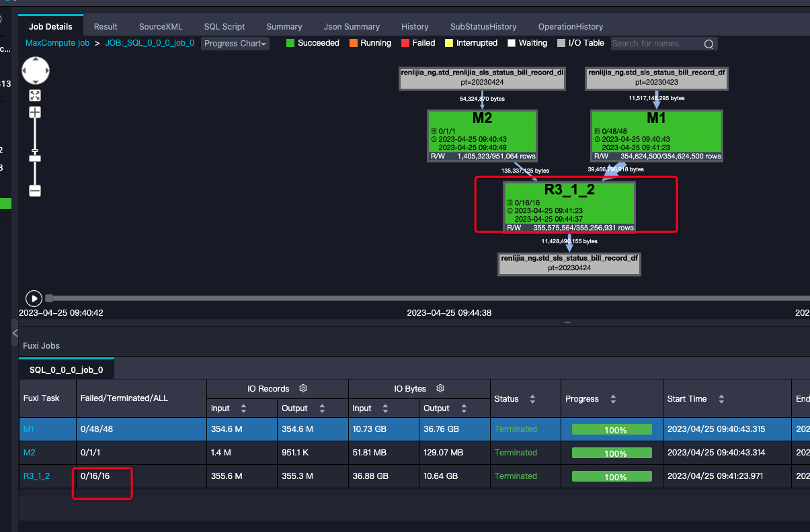The width and height of the screenshot is (810, 532).
Task: Click the M1 row progress bar
Action: [612, 430]
